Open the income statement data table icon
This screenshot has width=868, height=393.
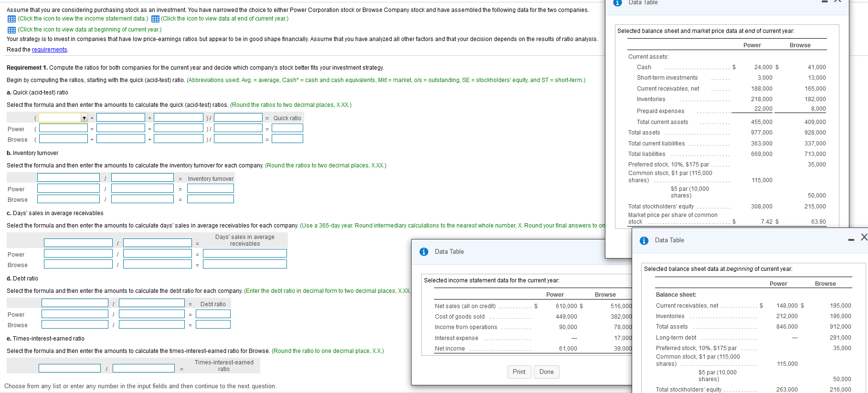11,19
